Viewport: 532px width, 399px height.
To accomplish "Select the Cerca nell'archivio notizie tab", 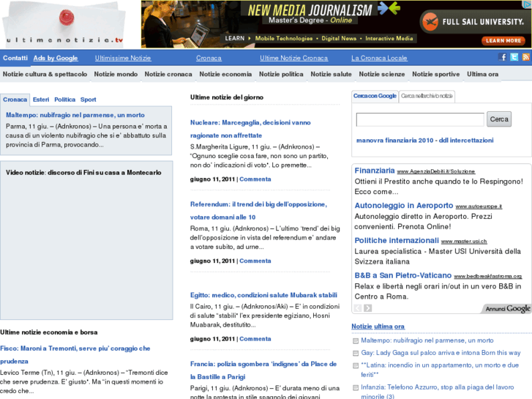I will [x=427, y=96].
